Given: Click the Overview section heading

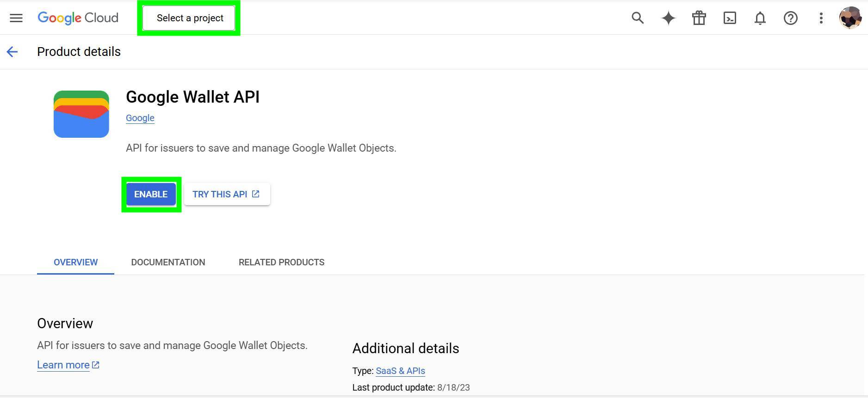Looking at the screenshot, I should tap(65, 323).
